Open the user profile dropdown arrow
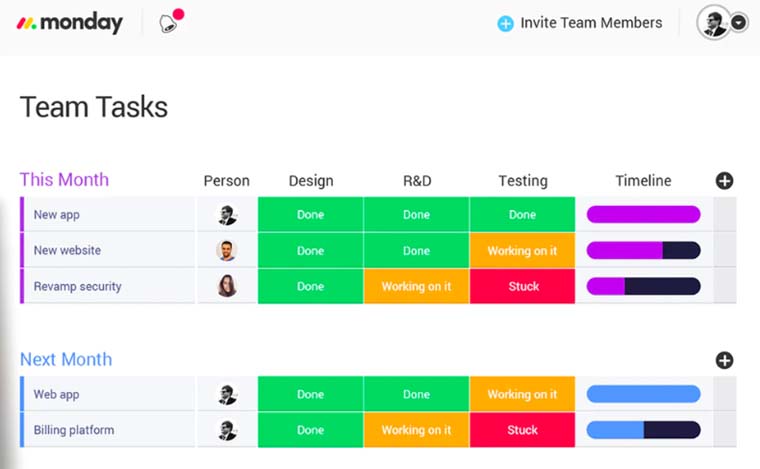This screenshot has width=760, height=469. pos(739,23)
